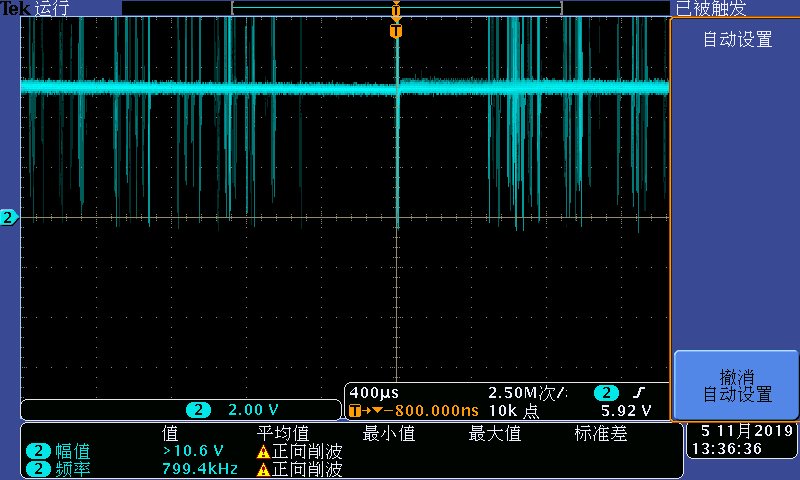Click the 频率 frequency measurement label
Screen dimensions: 800x480
tap(72, 469)
